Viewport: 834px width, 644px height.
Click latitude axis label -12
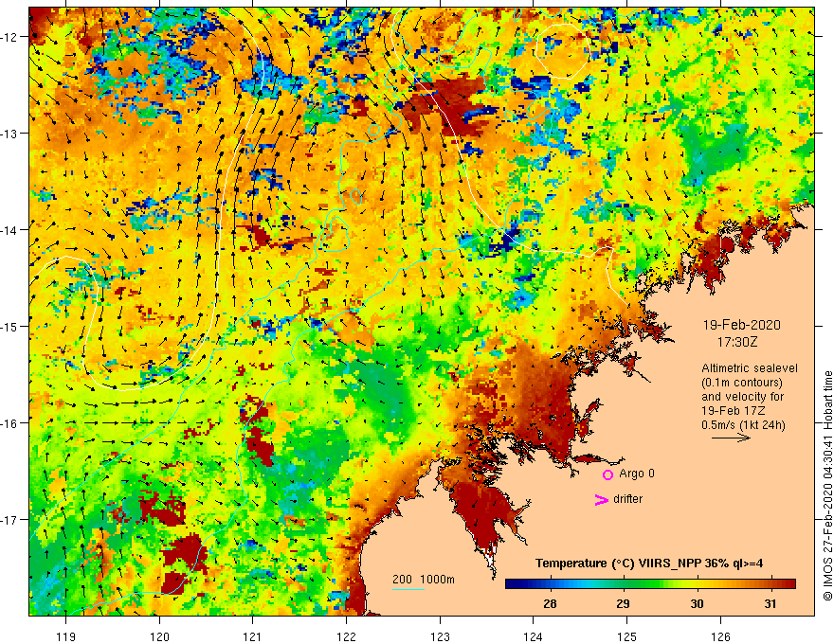10,37
